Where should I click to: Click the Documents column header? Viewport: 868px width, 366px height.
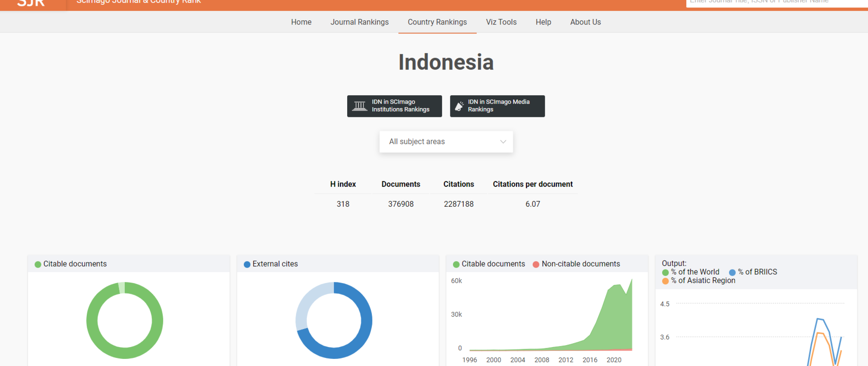(x=401, y=184)
